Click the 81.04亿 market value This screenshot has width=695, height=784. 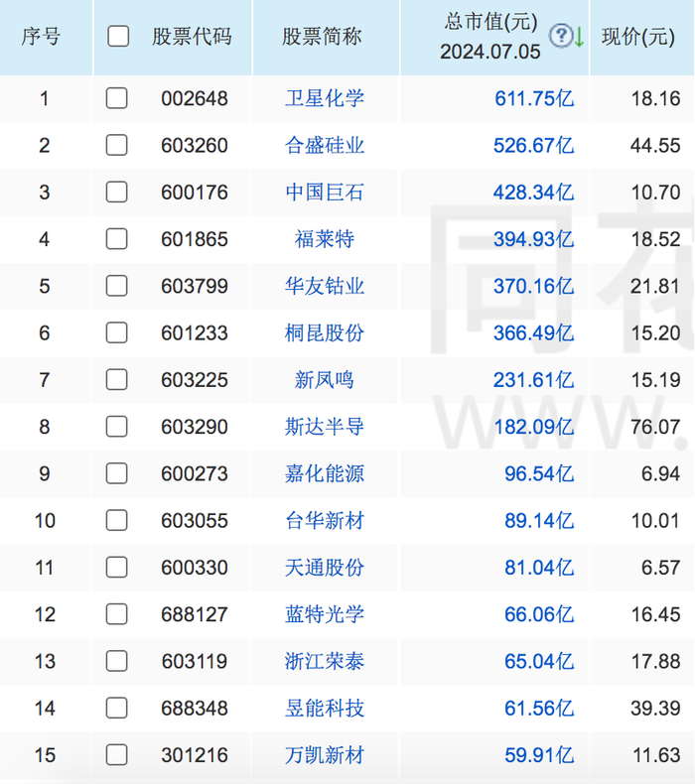[x=539, y=568]
